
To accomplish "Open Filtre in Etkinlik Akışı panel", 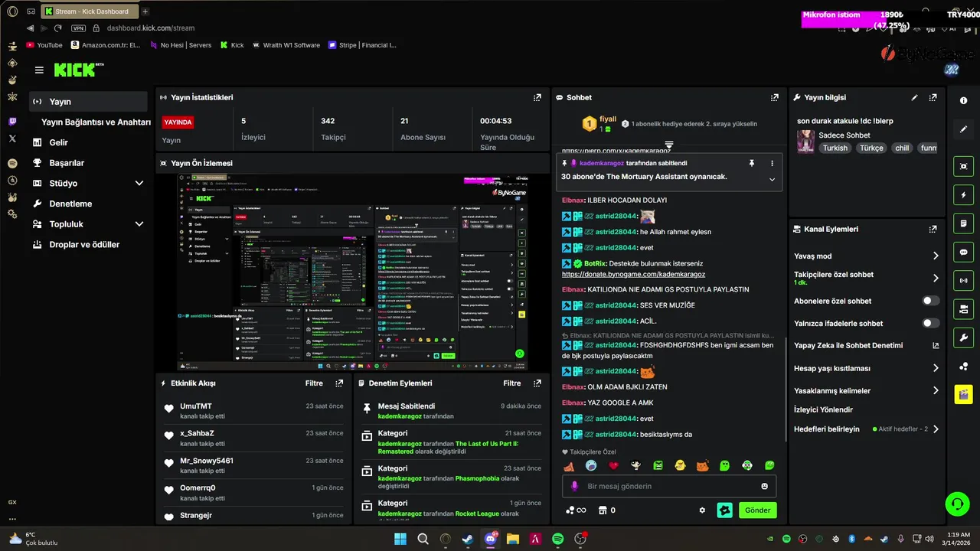I will coord(314,383).
